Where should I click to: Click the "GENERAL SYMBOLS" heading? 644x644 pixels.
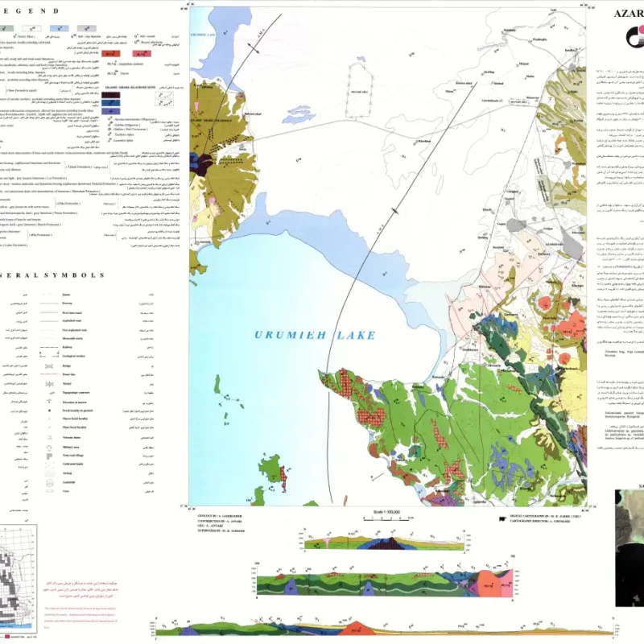[52, 275]
